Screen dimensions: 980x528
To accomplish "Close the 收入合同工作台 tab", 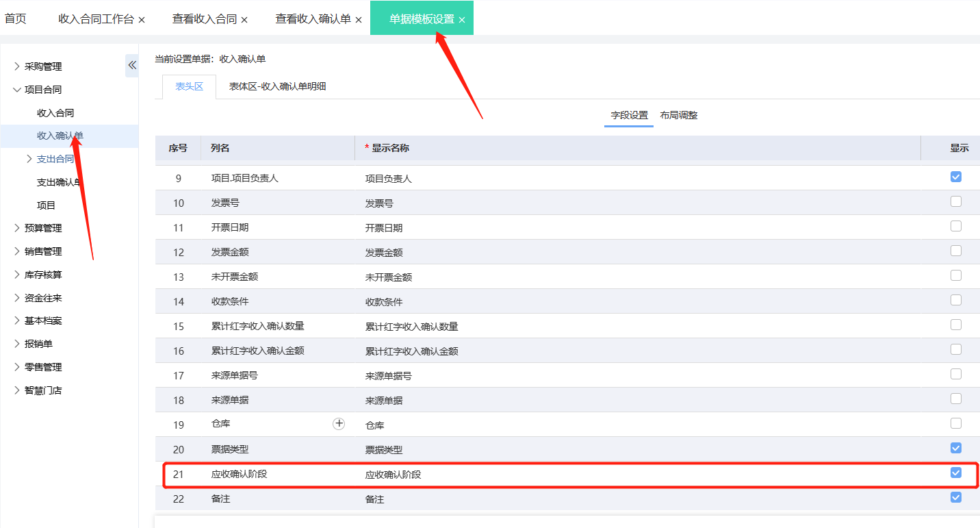I will [x=142, y=20].
